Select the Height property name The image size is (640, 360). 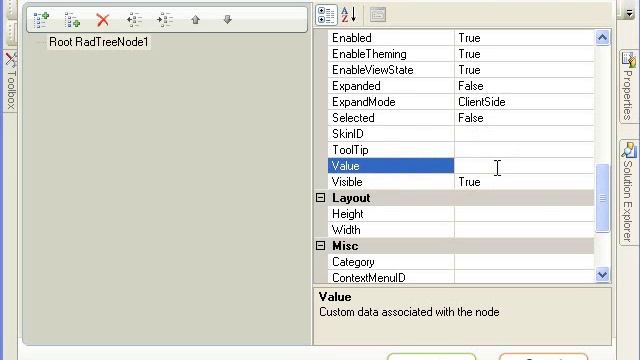[347, 214]
